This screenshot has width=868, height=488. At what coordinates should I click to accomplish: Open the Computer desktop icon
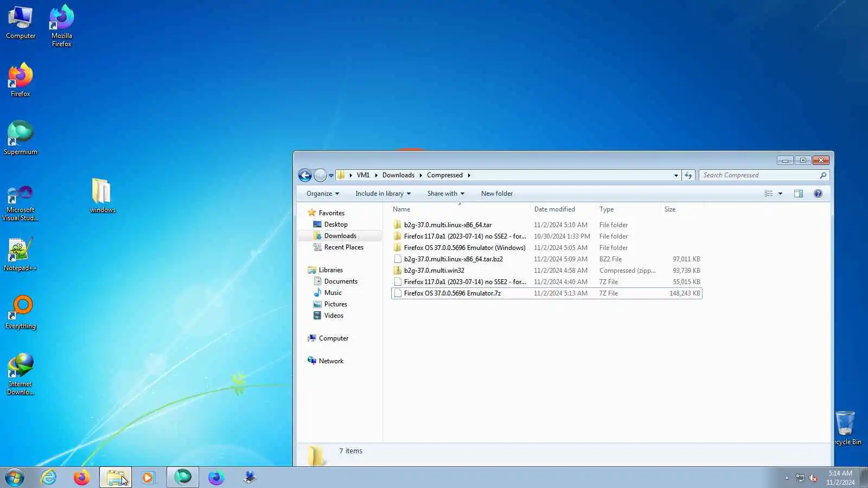click(21, 23)
